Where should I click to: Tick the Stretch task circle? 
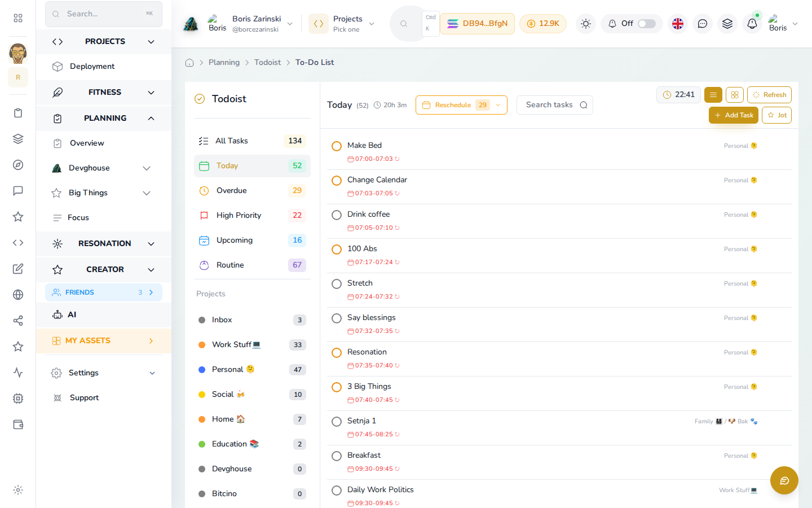pyautogui.click(x=337, y=284)
